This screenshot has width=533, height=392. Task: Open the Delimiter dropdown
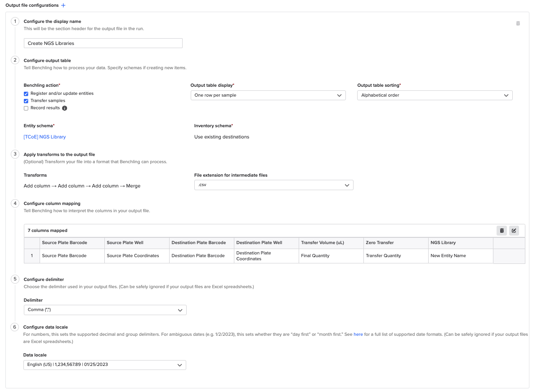pyautogui.click(x=105, y=310)
